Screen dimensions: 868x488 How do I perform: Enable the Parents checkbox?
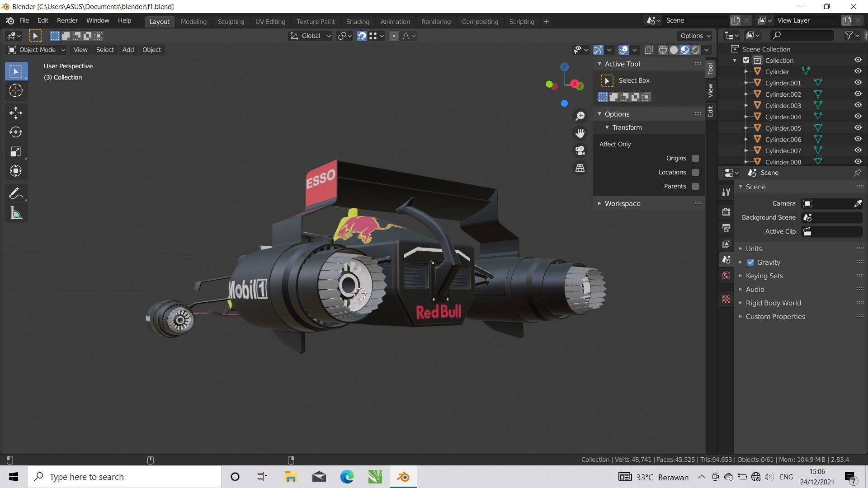coord(695,186)
